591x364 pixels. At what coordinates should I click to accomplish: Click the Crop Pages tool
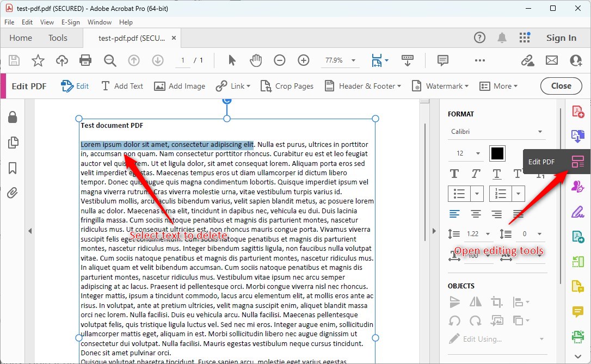(x=287, y=86)
